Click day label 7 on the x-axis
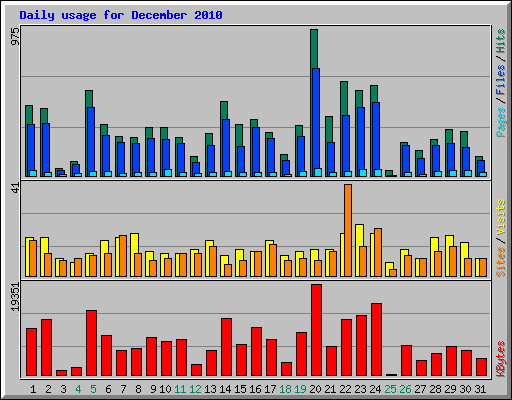512x400 pixels. (x=123, y=389)
